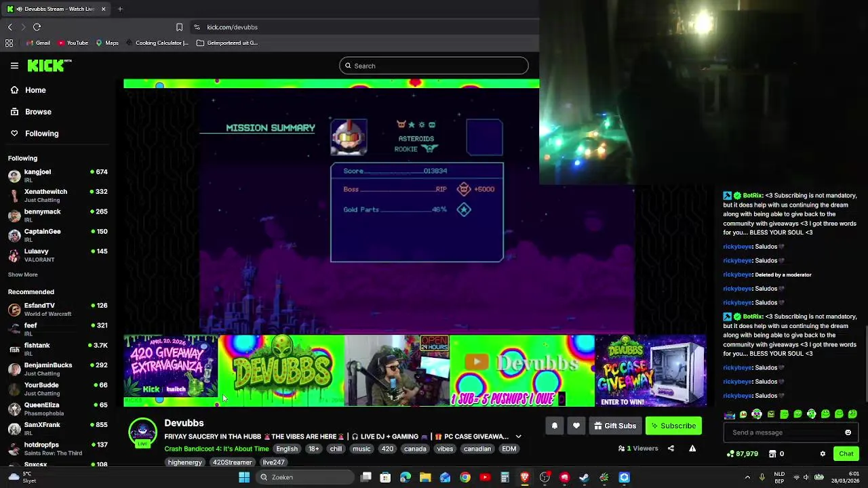Expand followed channels with Show more
Image resolution: width=868 pixels, height=488 pixels.
coord(22,274)
